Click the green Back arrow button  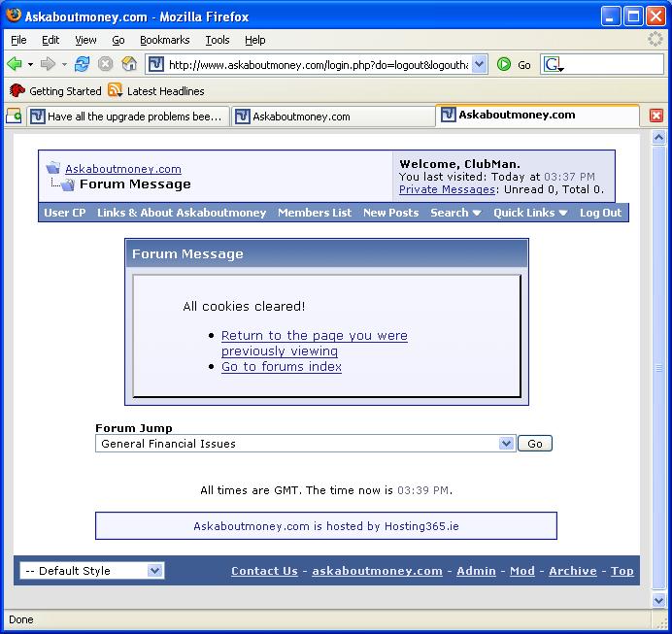15,64
